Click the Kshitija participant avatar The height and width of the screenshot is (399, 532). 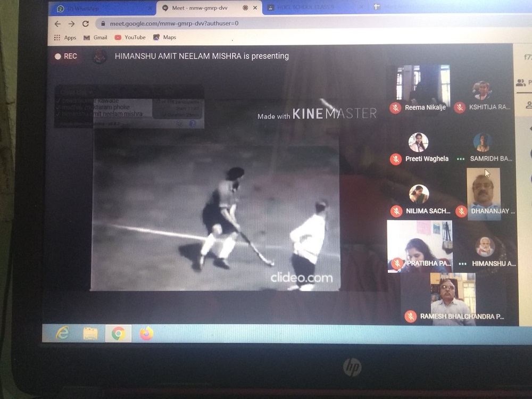click(x=481, y=90)
